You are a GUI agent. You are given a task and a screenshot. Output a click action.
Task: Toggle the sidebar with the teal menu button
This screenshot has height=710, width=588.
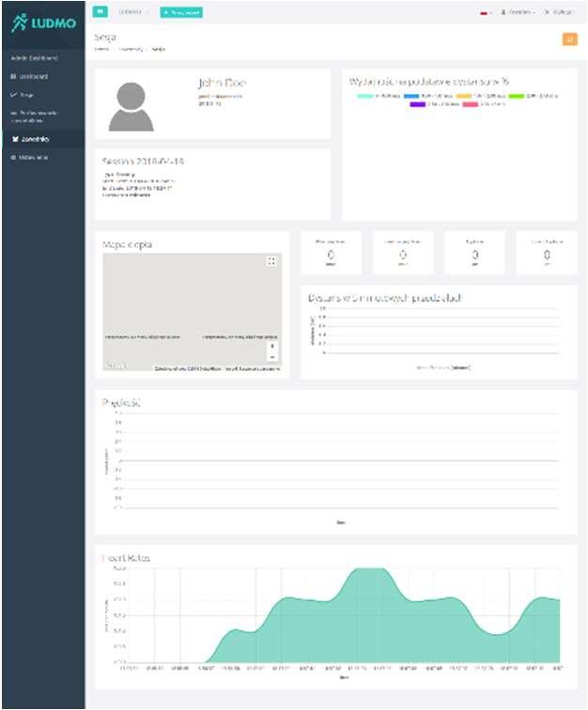pyautogui.click(x=101, y=12)
